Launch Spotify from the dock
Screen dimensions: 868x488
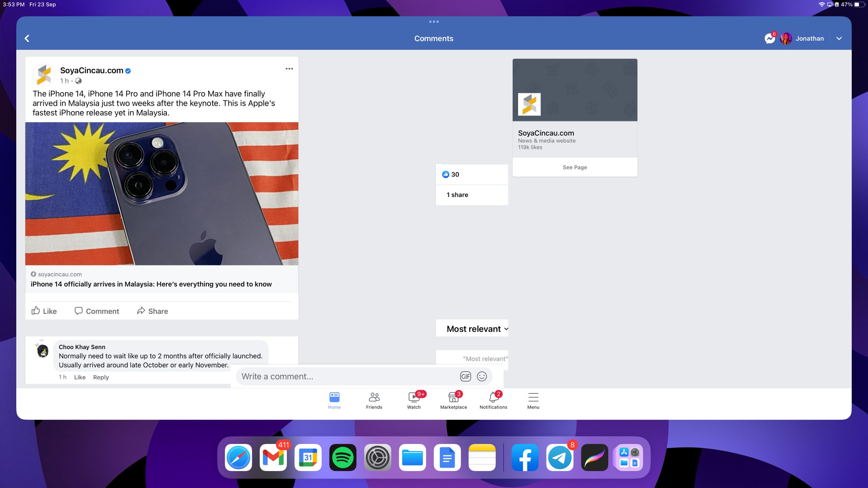342,457
